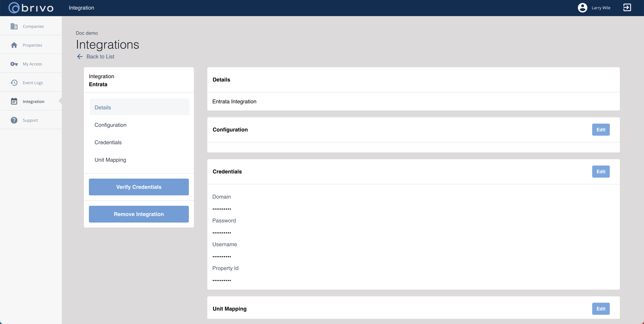Open the Credentials section in the left panel
644x324 pixels.
coord(108,142)
